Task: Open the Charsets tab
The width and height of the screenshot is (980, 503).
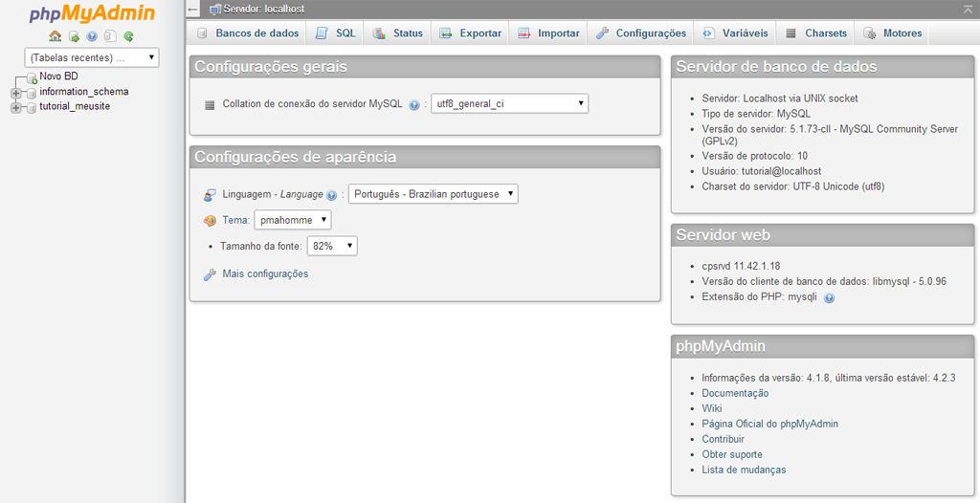Action: point(815,33)
